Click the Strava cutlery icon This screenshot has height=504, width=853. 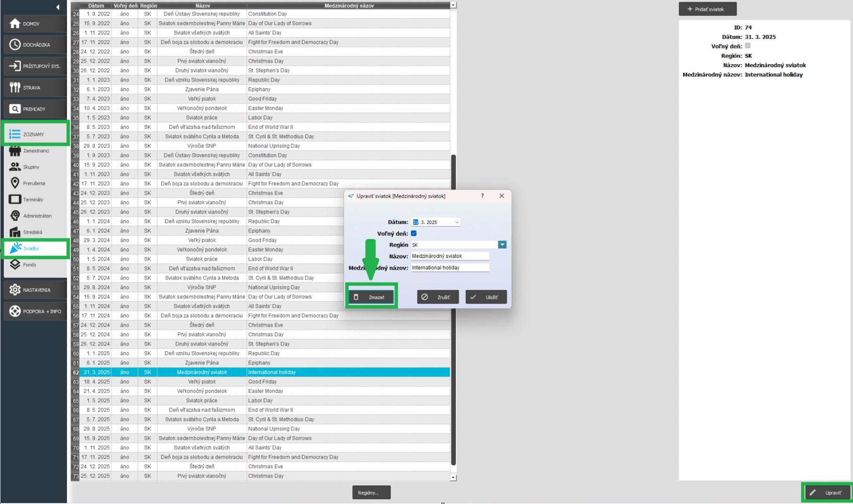click(x=15, y=88)
